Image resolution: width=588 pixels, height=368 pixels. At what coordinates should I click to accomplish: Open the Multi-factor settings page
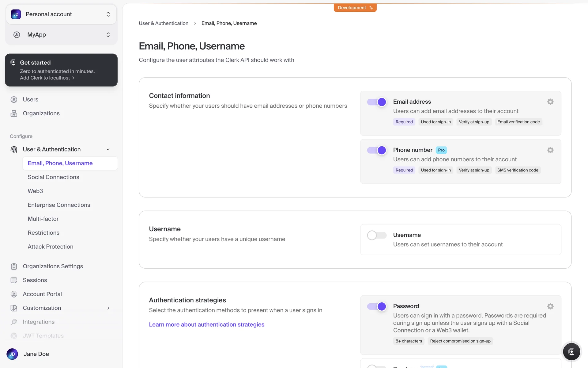tap(43, 219)
